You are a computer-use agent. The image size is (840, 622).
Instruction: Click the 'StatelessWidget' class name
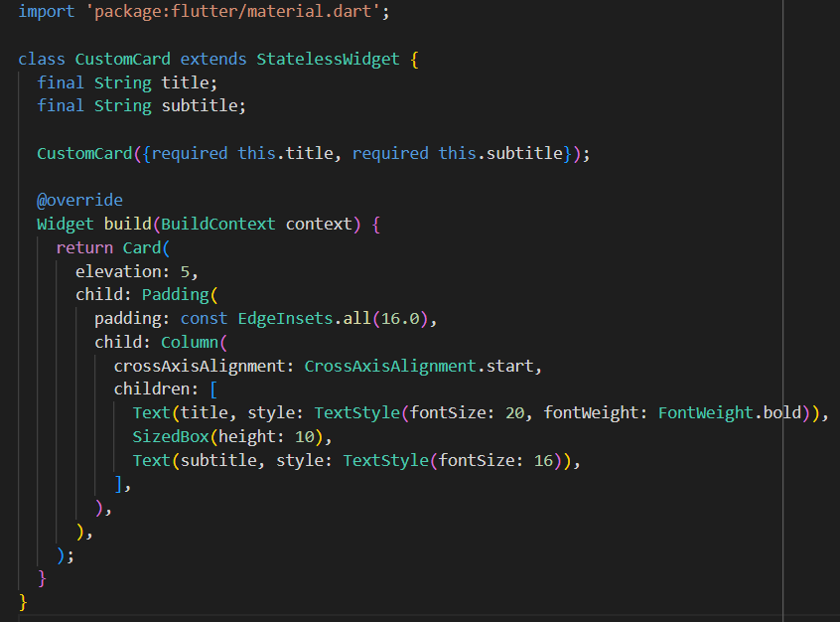(328, 59)
